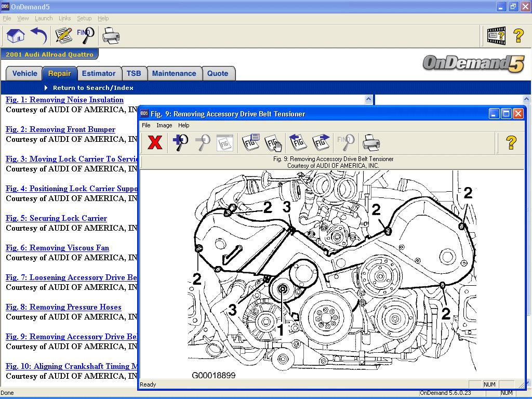Print the figure using the printer icon

(x=371, y=142)
